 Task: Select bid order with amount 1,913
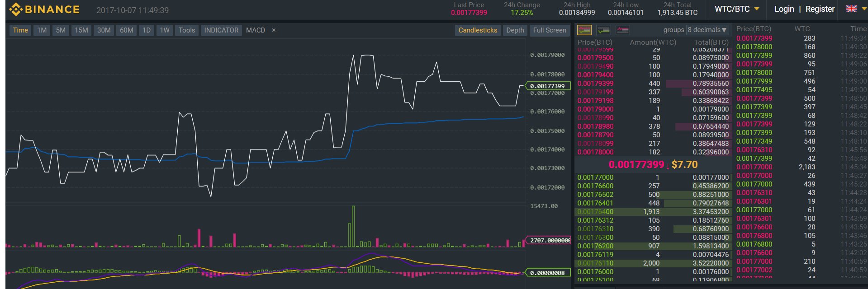(x=653, y=212)
